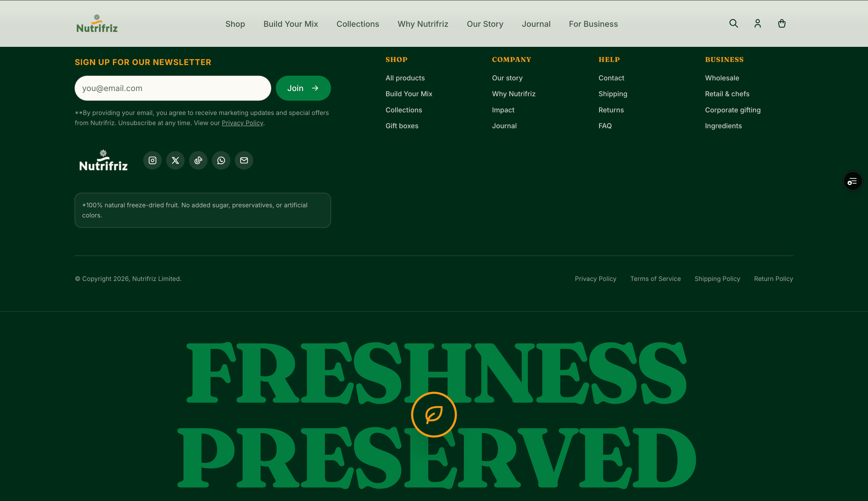Visit the Instagram social icon

click(152, 160)
